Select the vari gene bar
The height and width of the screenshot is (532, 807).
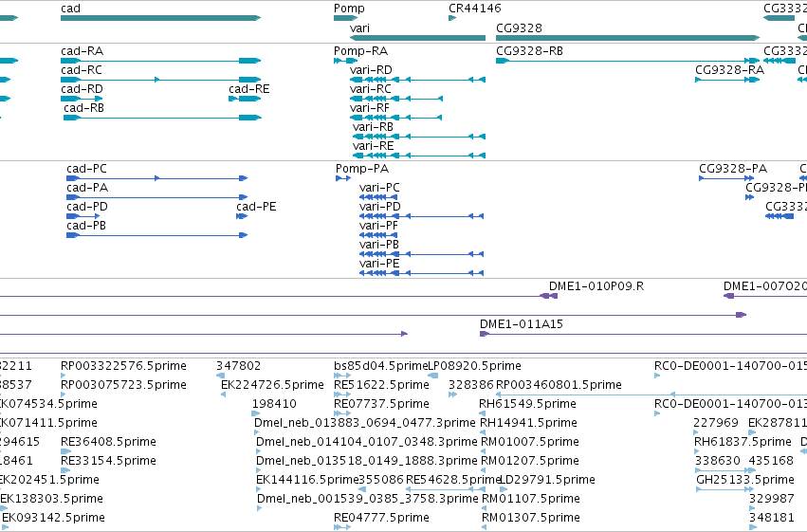click(417, 38)
